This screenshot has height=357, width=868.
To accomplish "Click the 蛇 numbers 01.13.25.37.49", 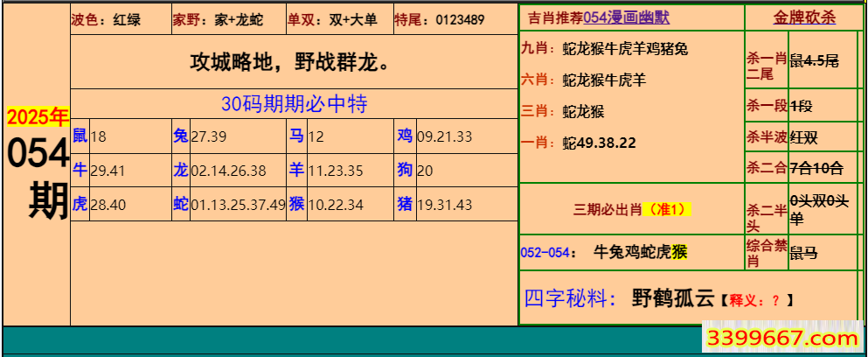I will [239, 205].
